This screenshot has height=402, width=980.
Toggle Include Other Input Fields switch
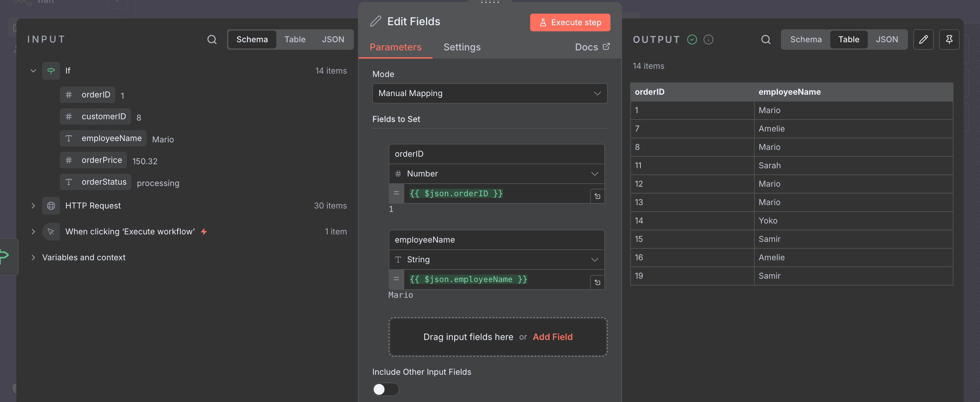tap(386, 389)
